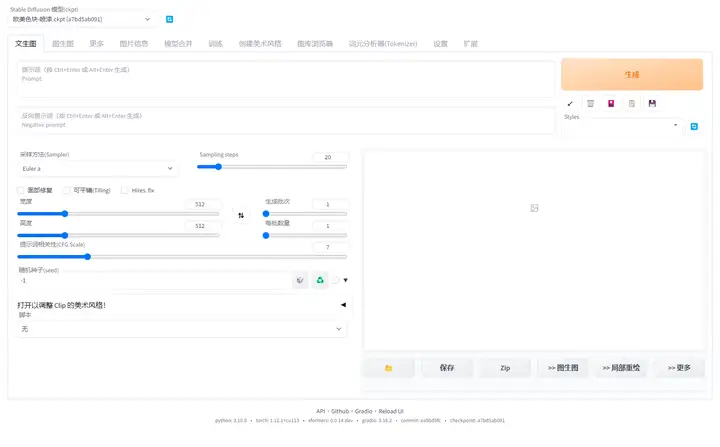This screenshot has height=447, width=720.
Task: Click the clipboard apply-style icon
Action: (631, 103)
